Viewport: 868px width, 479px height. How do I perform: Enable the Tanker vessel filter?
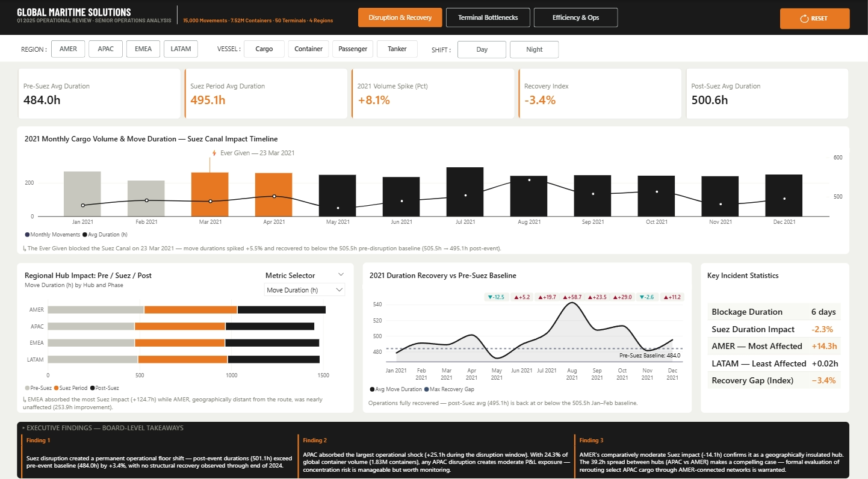pos(397,49)
